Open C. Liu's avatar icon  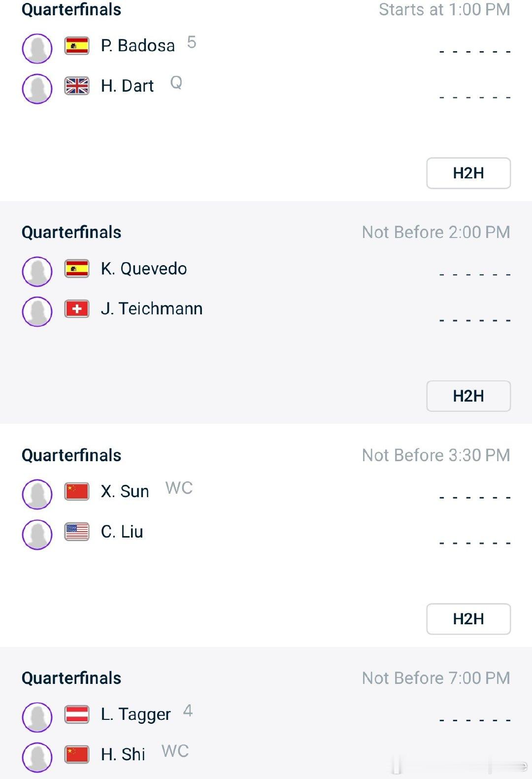pos(37,535)
